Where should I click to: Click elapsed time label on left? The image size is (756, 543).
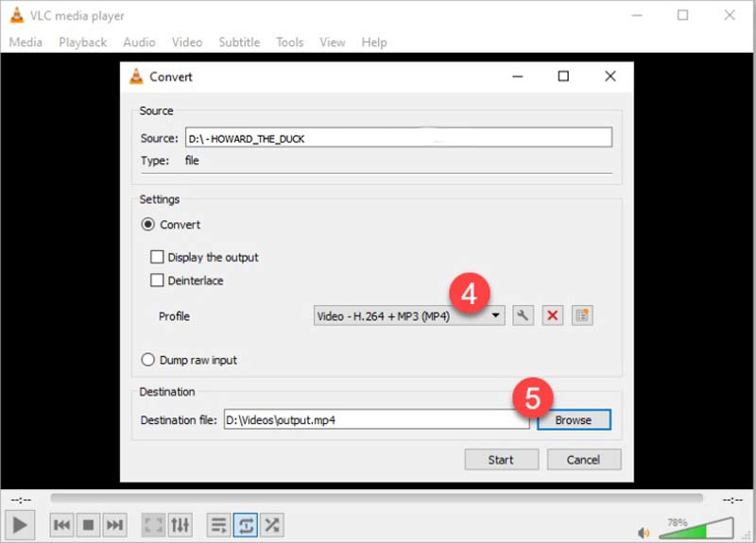click(21, 500)
